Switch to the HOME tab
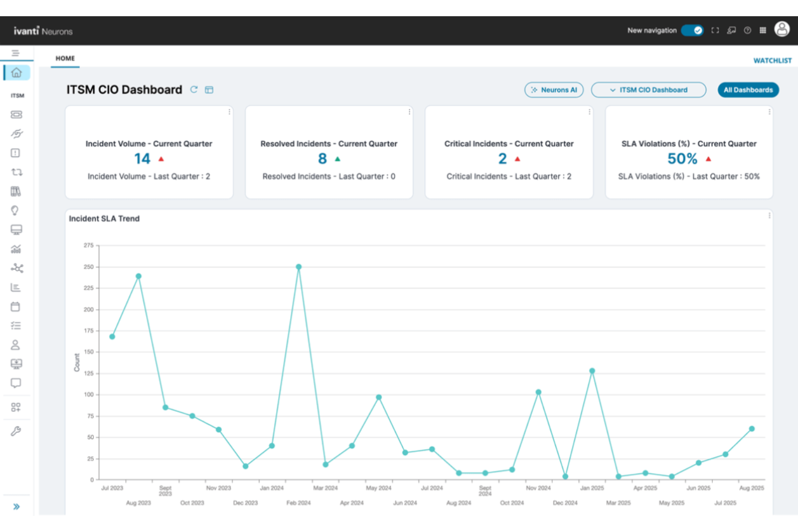The image size is (798, 532). [65, 58]
